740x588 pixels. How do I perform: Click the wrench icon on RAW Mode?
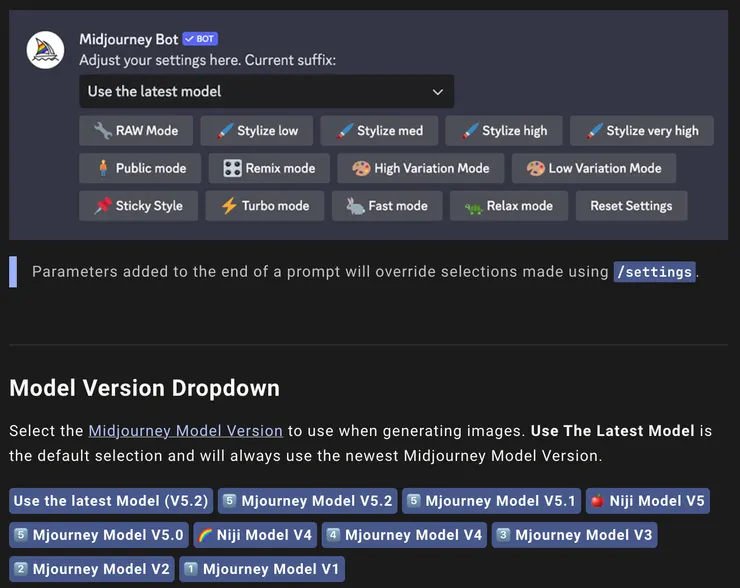102,131
